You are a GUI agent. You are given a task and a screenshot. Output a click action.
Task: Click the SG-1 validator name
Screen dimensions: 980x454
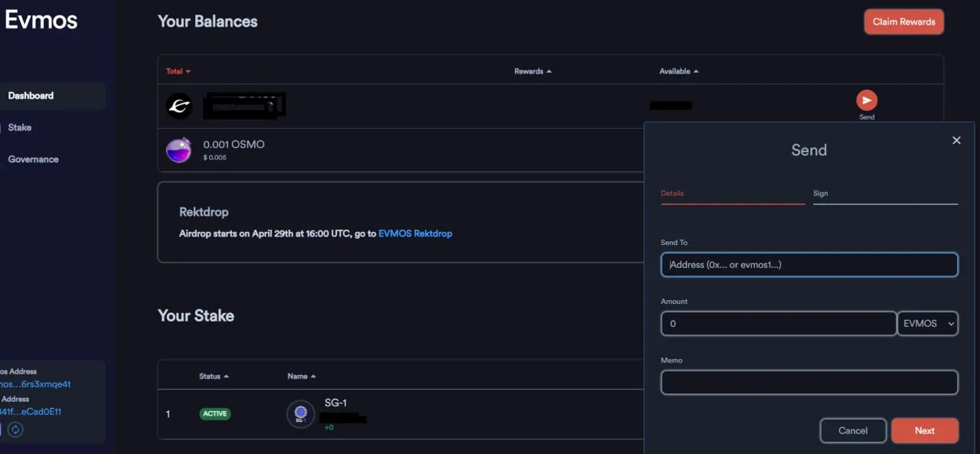click(x=336, y=403)
